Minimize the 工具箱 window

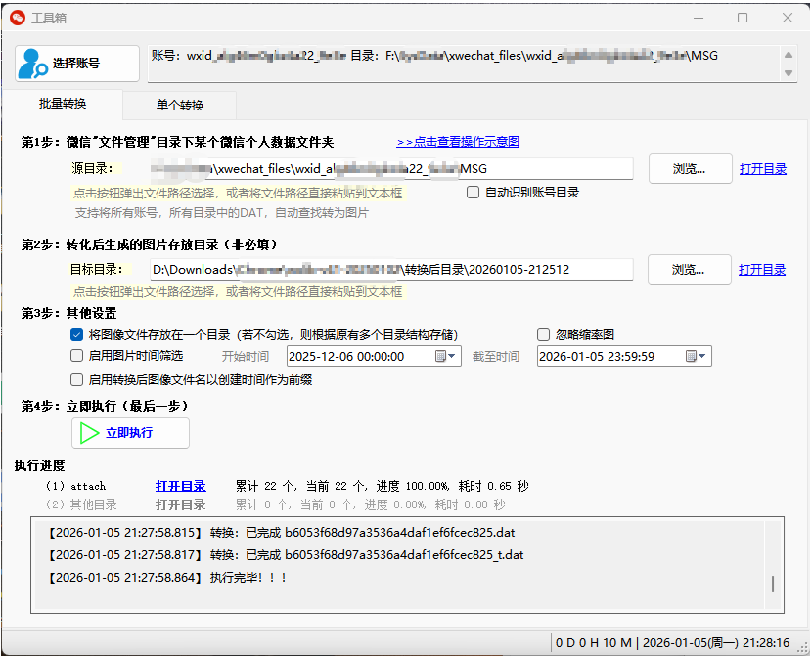[x=699, y=18]
